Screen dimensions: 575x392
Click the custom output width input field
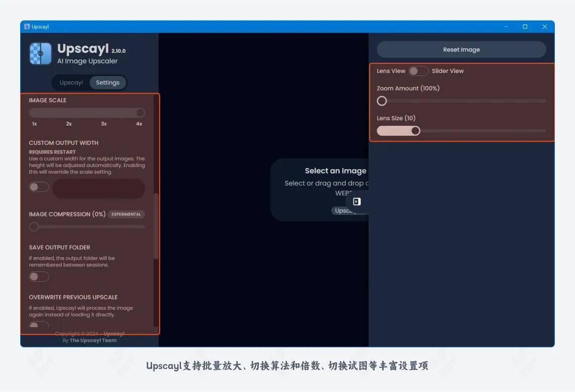(x=99, y=189)
